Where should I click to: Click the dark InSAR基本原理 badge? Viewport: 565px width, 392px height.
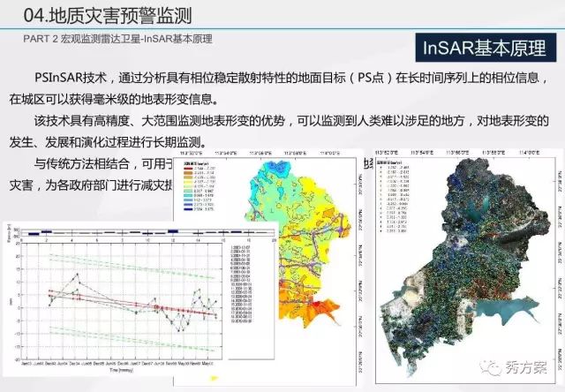click(x=486, y=48)
